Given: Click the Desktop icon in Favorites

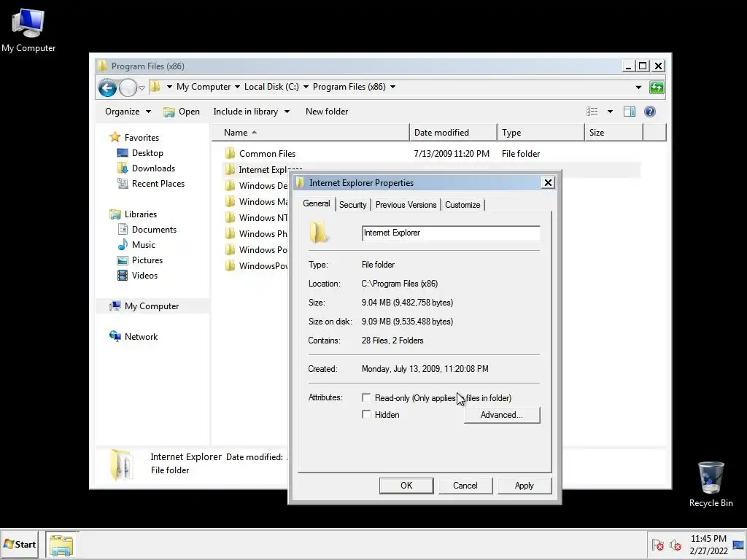Looking at the screenshot, I should pos(123,153).
